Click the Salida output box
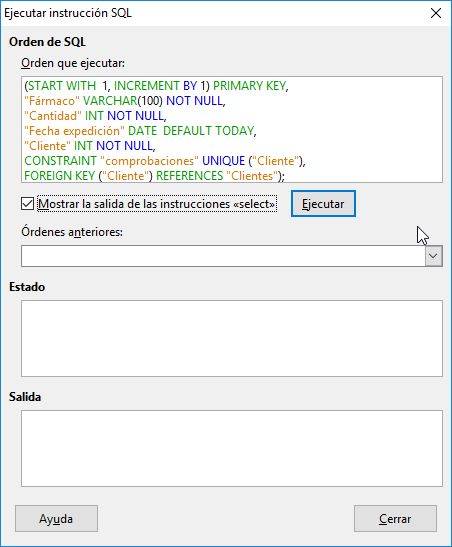The height and width of the screenshot is (547, 452). point(232,448)
